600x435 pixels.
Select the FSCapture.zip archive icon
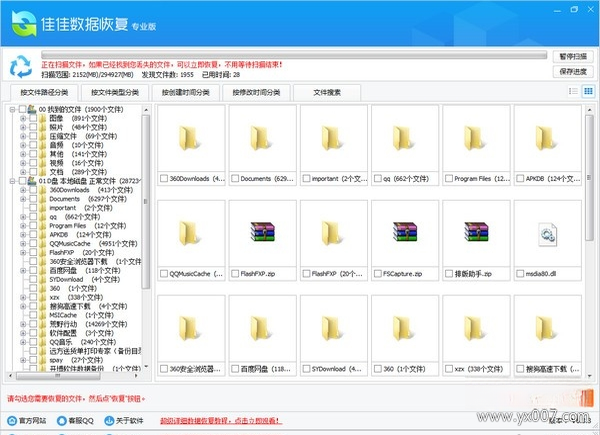405,232
